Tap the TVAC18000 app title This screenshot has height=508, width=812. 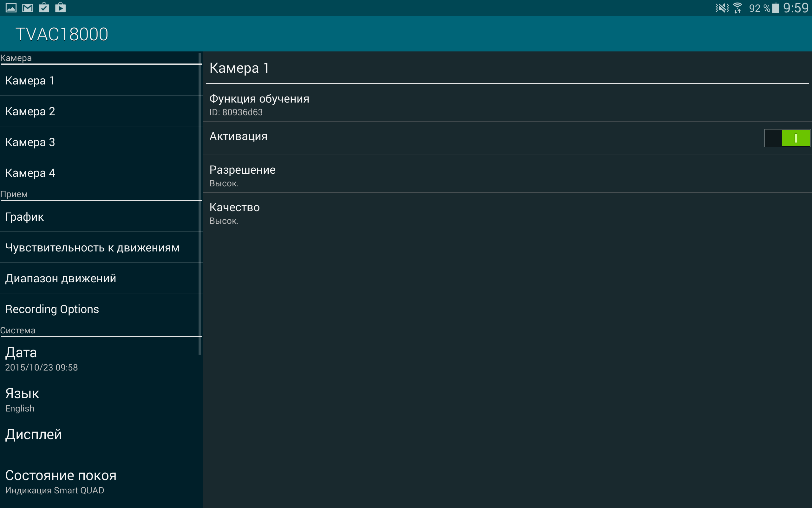(62, 34)
